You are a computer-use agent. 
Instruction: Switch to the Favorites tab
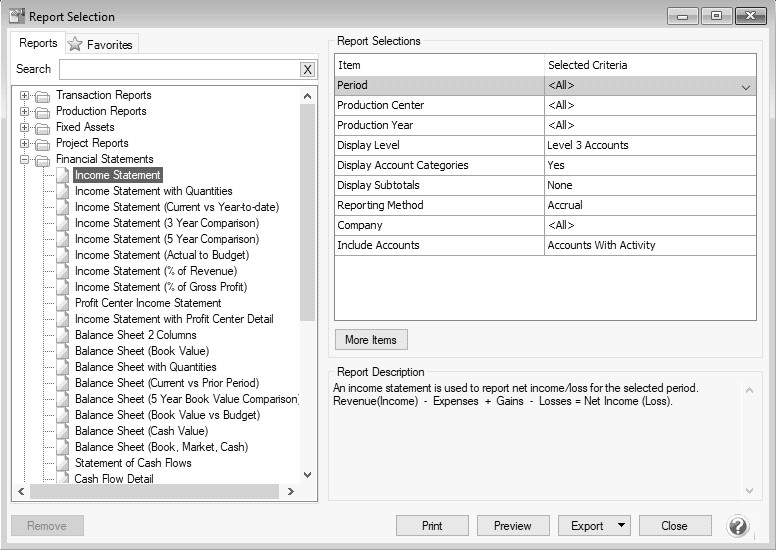pos(100,45)
